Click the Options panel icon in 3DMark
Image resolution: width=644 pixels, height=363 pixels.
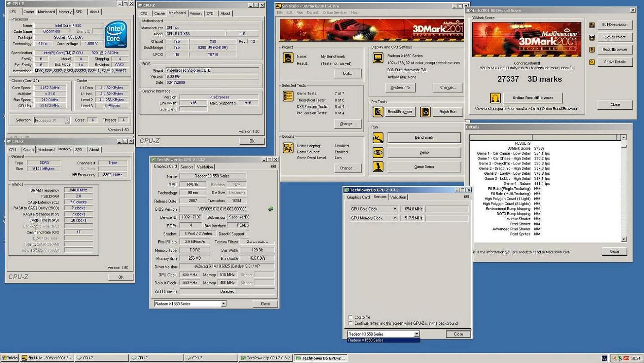click(x=288, y=148)
